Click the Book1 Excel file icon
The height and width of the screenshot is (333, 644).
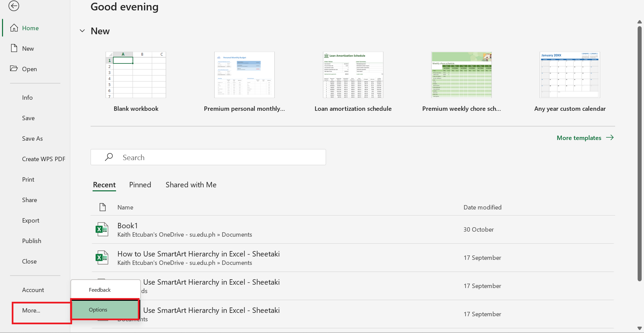(102, 230)
